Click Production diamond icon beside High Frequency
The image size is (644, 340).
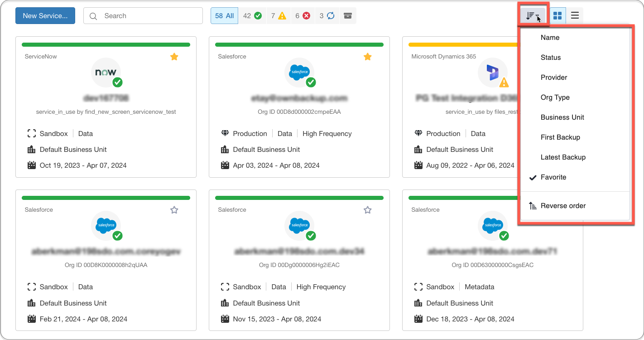[x=225, y=134]
